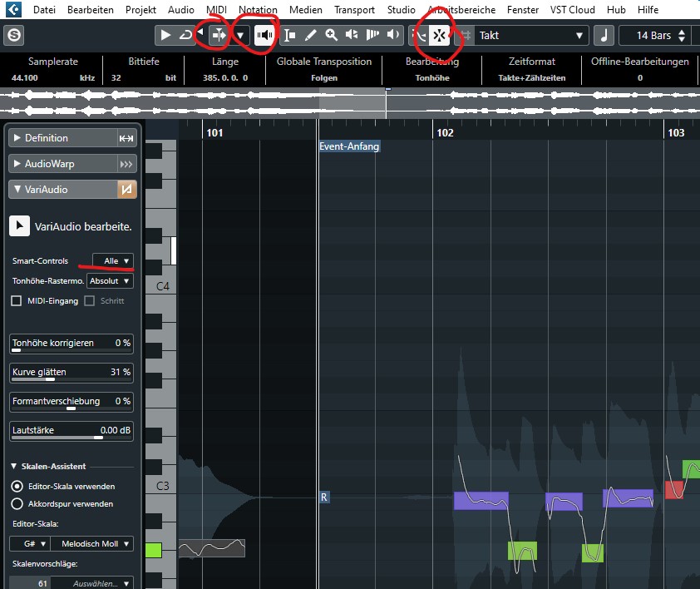Open the Studio menu
The height and width of the screenshot is (589, 700).
point(401,9)
